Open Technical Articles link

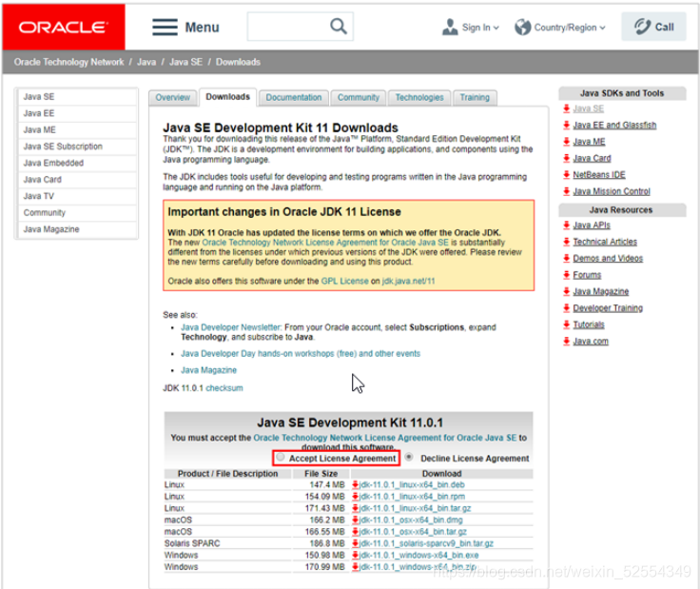tap(605, 241)
